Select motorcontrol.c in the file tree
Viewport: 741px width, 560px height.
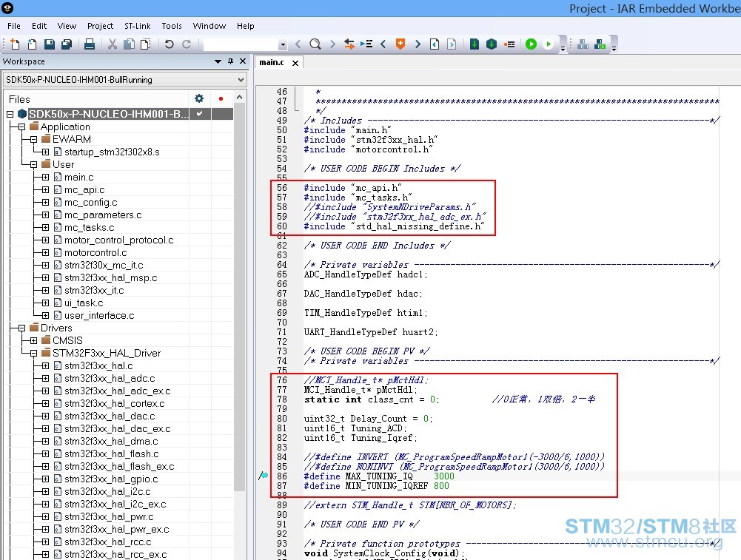pyautogui.click(x=95, y=252)
